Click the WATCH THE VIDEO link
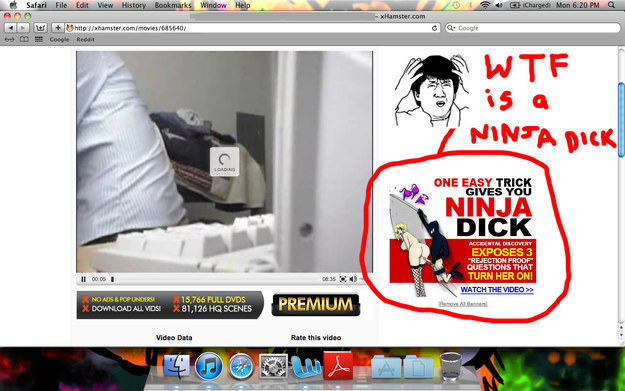Viewport: 625px width, 391px height. (x=497, y=290)
